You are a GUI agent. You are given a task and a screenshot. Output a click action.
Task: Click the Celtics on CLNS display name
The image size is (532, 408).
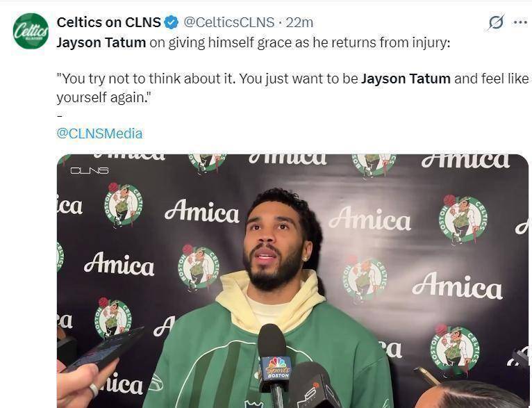pos(108,22)
